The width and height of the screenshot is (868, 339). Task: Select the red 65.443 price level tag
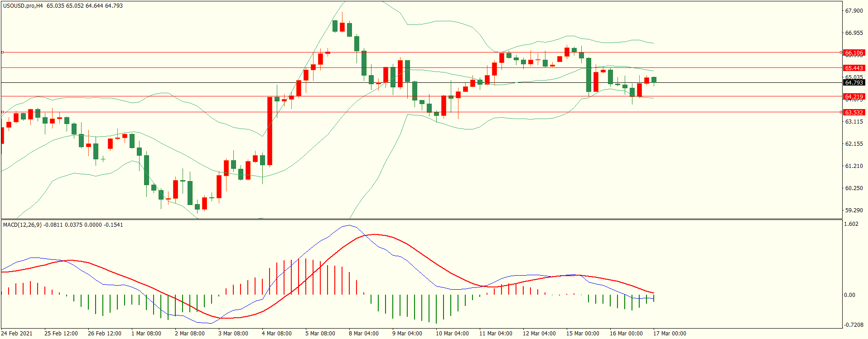point(854,68)
